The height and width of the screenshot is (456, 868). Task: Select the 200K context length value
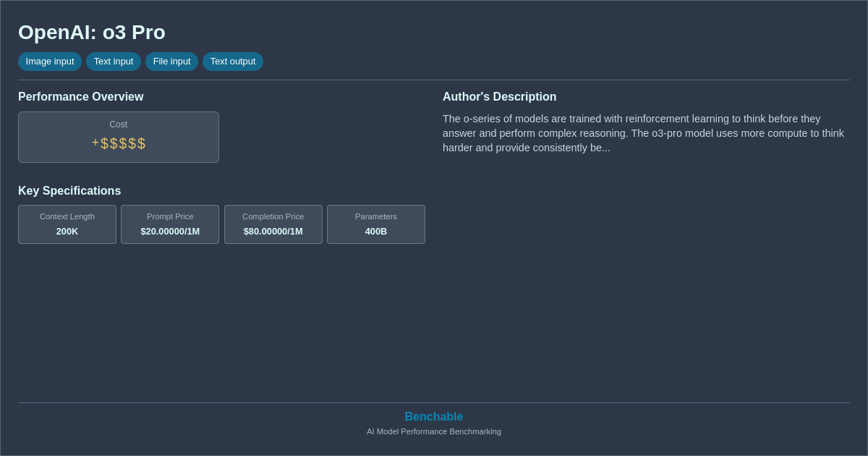click(67, 231)
